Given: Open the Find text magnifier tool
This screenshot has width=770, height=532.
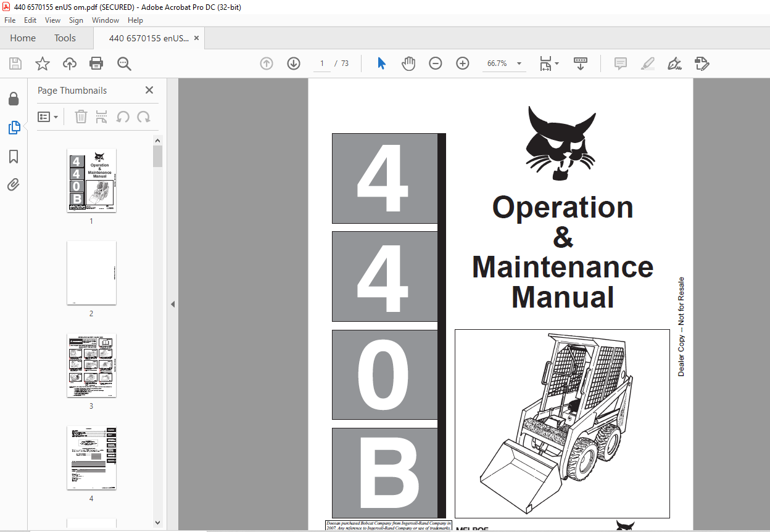Looking at the screenshot, I should pos(125,63).
